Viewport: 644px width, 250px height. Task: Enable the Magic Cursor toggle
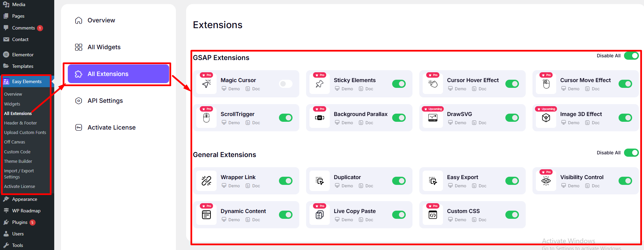(x=286, y=84)
